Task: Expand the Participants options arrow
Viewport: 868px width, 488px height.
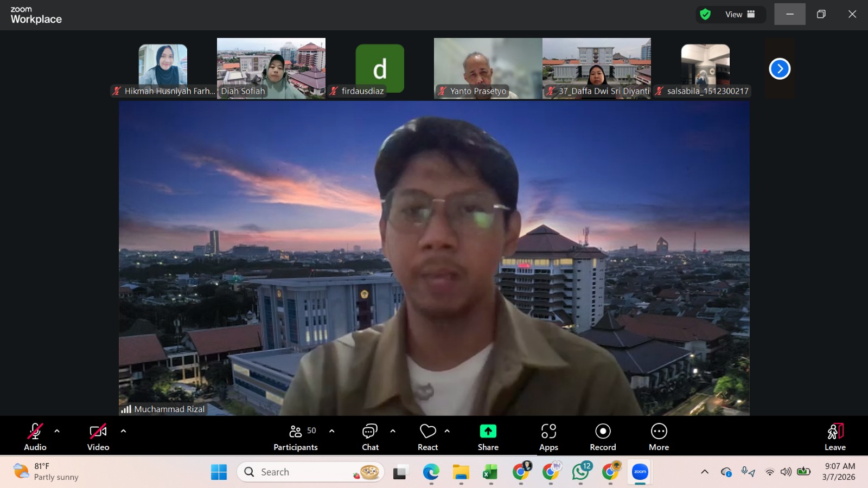Action: [x=332, y=431]
